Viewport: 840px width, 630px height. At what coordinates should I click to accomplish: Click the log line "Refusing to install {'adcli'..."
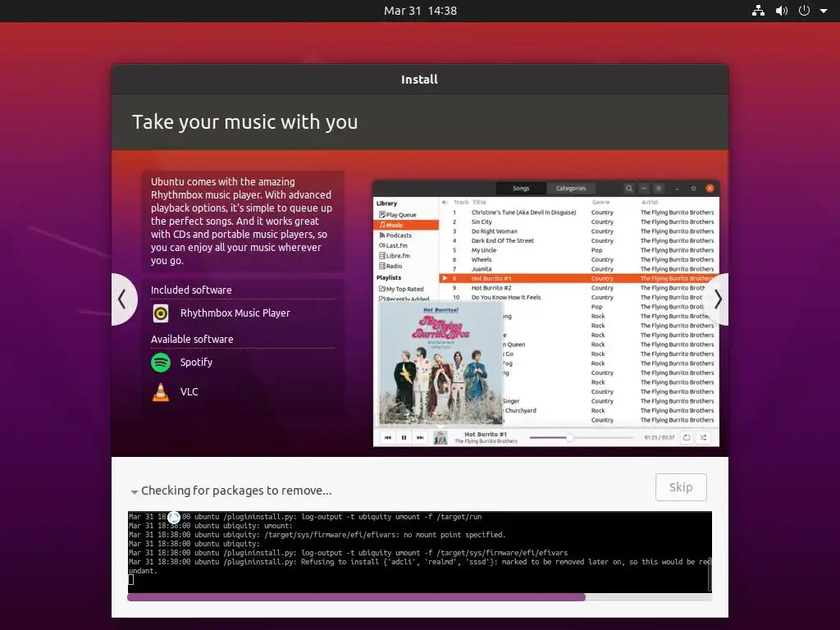point(419,566)
